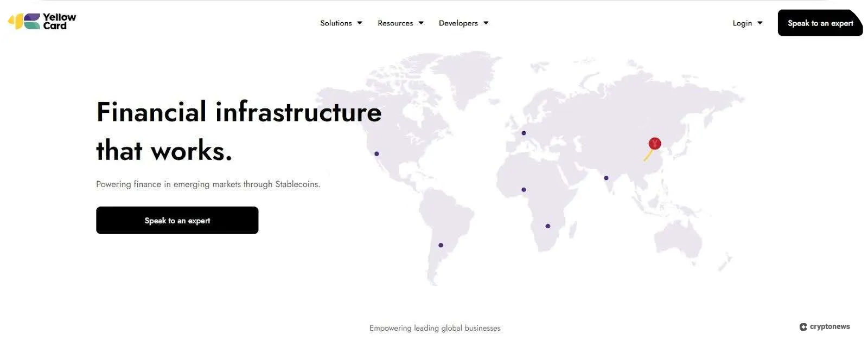This screenshot has width=868, height=347.
Task: Click the map dot over India
Action: click(606, 178)
